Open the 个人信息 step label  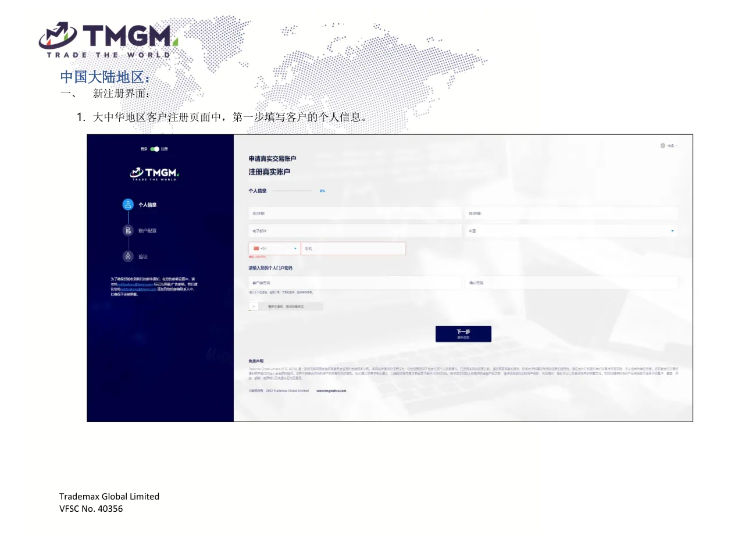pos(147,205)
